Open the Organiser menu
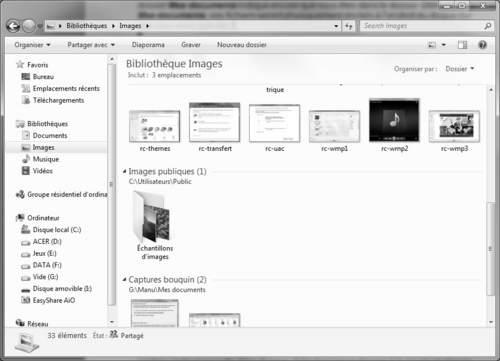 (32, 45)
